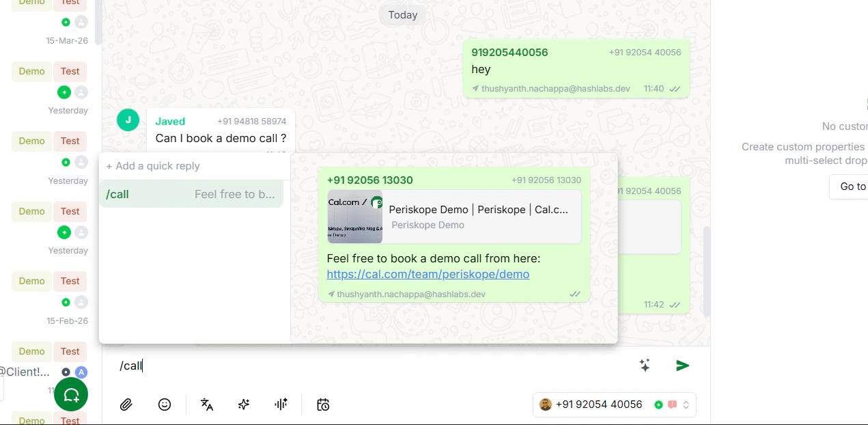Click the AI sparkles icon next to send

pyautogui.click(x=645, y=366)
